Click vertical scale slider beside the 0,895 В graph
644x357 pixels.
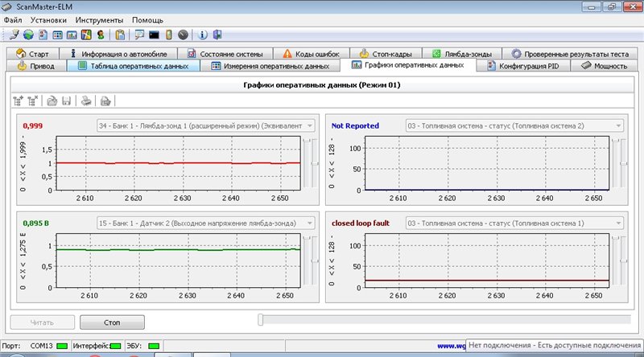pyautogui.click(x=315, y=261)
